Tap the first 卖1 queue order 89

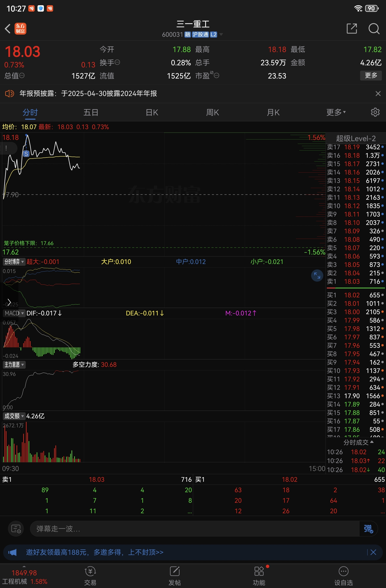[x=45, y=490]
